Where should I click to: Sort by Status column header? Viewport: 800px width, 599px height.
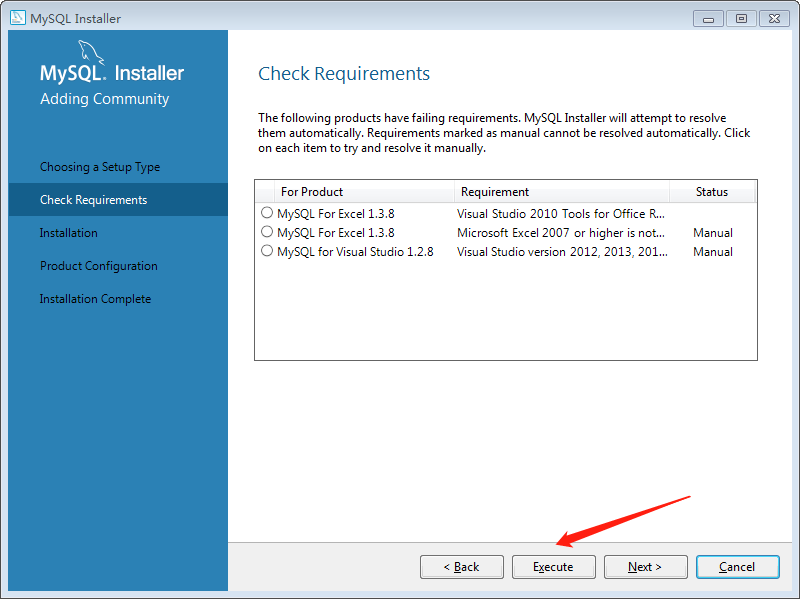click(712, 192)
